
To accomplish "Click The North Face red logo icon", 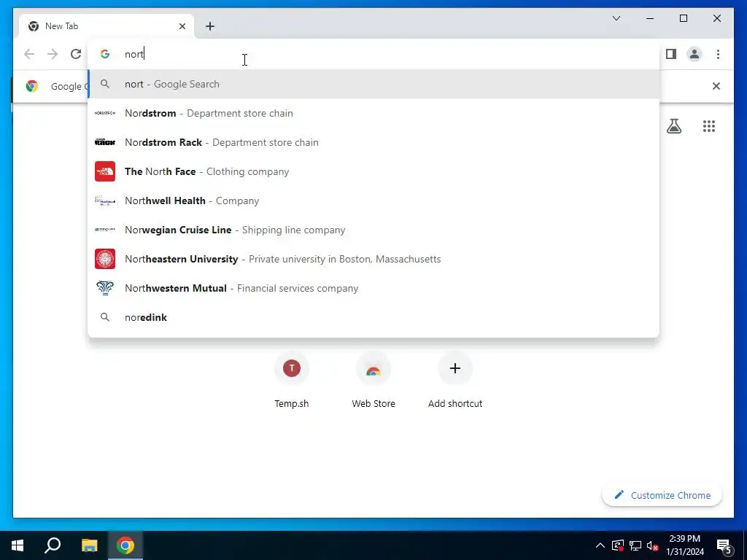I will [x=105, y=171].
